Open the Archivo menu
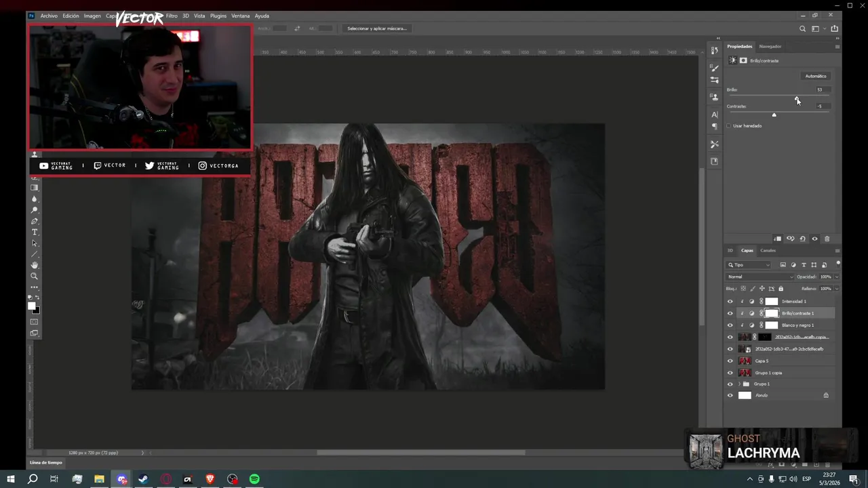 point(49,16)
